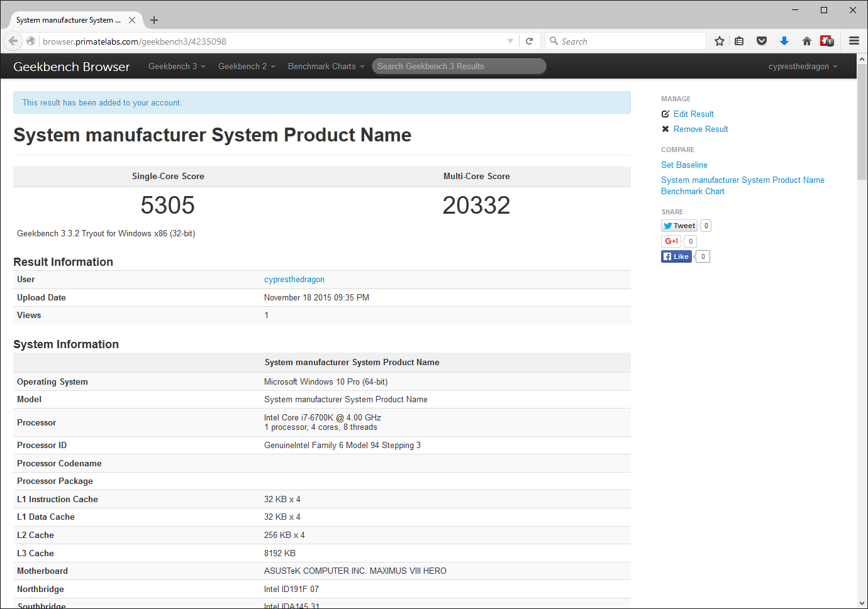Click the browser back arrow button

[x=13, y=41]
